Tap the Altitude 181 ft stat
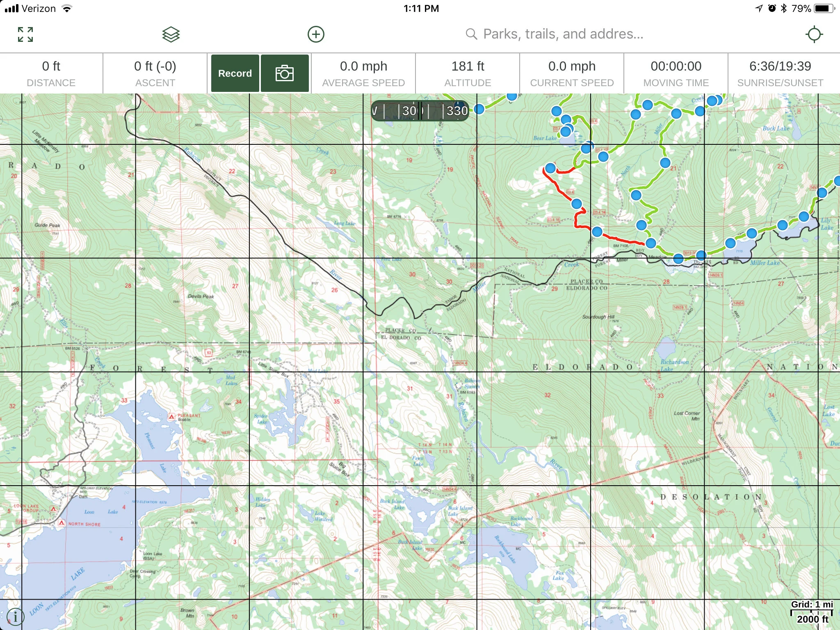Screen dimensions: 840x630 point(468,73)
